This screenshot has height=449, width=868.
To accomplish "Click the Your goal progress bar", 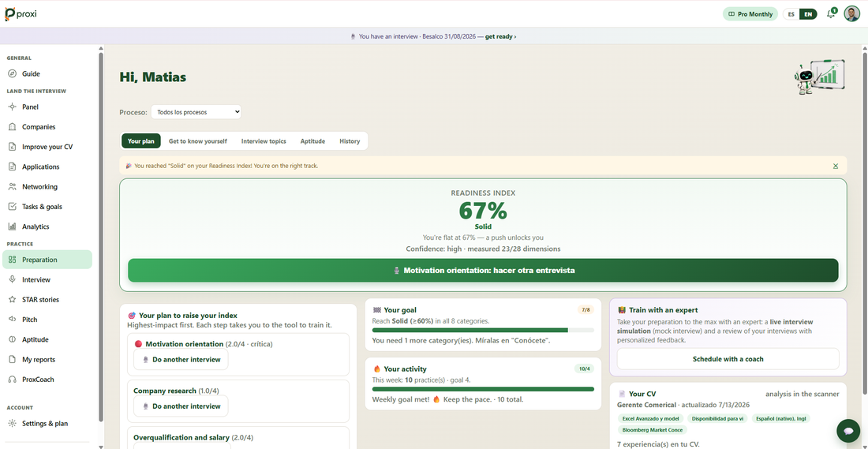I will tap(483, 330).
